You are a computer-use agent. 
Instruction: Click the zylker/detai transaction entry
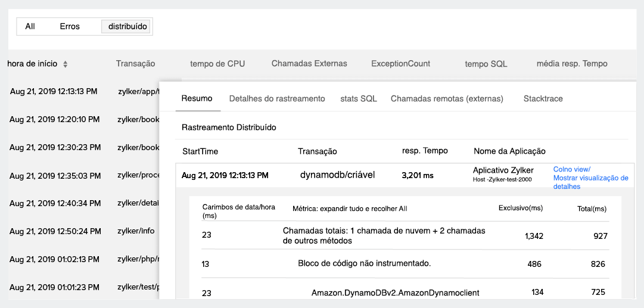pyautogui.click(x=138, y=203)
